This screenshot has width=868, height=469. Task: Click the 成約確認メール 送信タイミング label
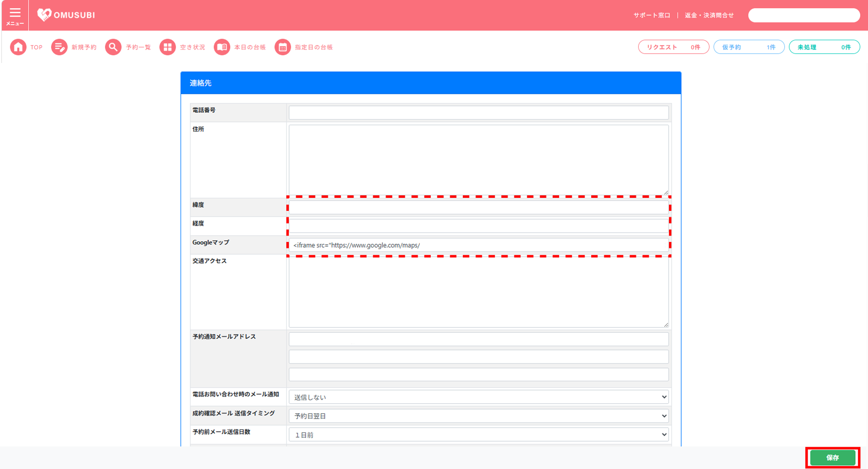(x=233, y=413)
